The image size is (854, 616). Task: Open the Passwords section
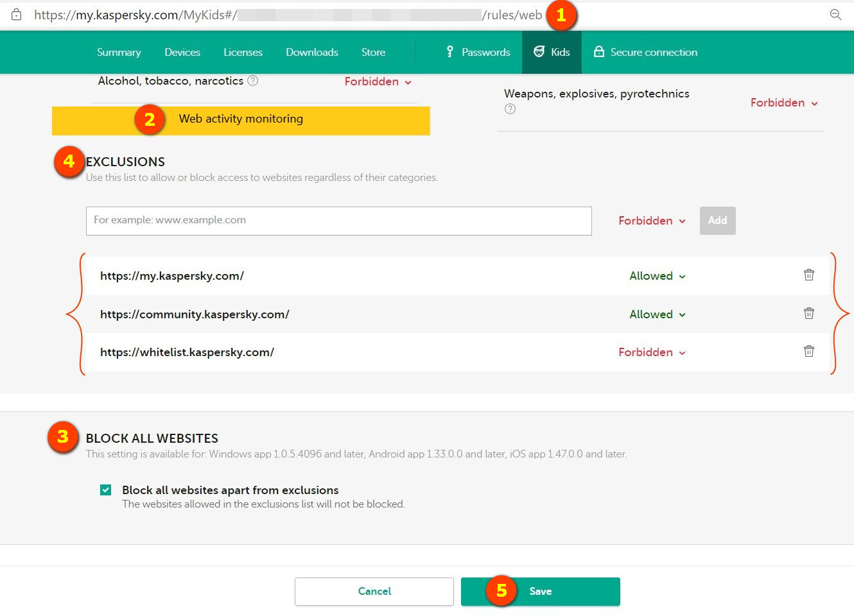coord(478,53)
